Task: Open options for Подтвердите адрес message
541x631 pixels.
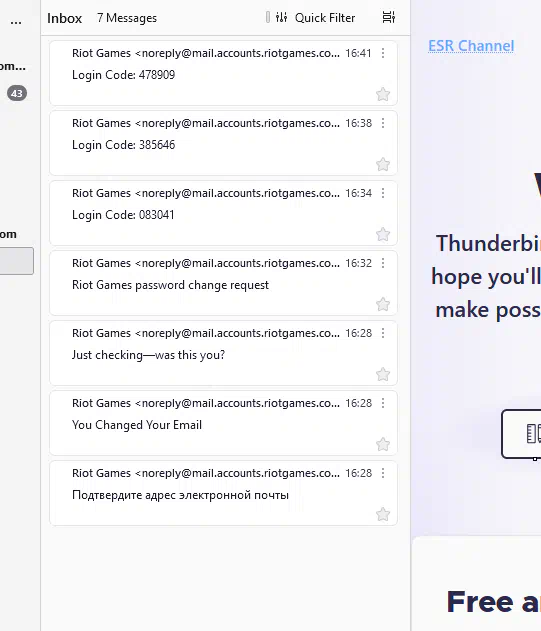Action: point(383,473)
